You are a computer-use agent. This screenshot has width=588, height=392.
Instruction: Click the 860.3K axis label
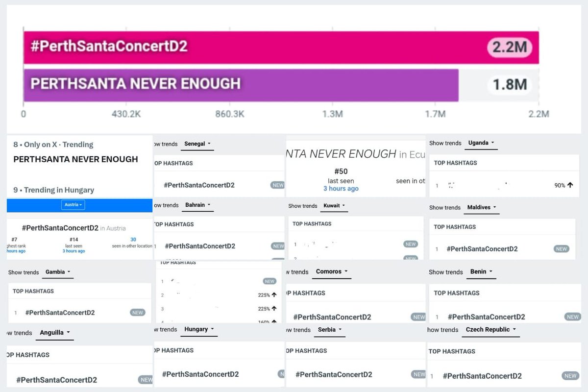coord(229,114)
